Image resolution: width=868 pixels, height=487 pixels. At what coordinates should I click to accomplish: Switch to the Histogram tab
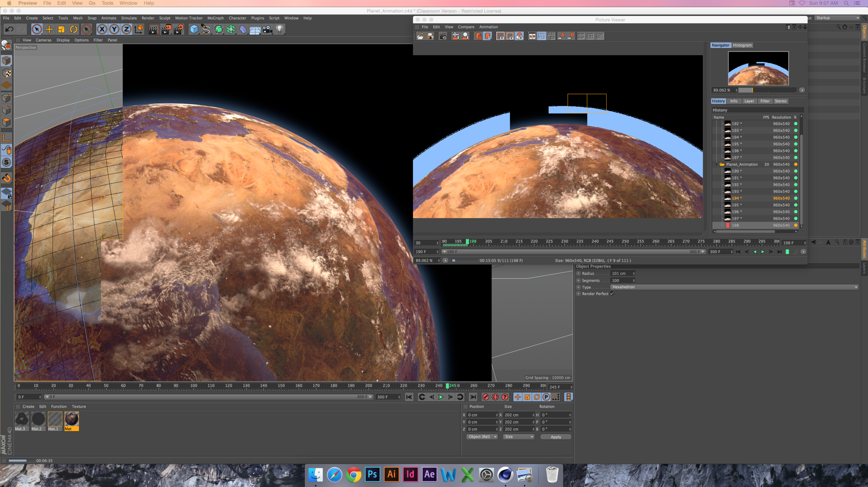[x=742, y=45]
